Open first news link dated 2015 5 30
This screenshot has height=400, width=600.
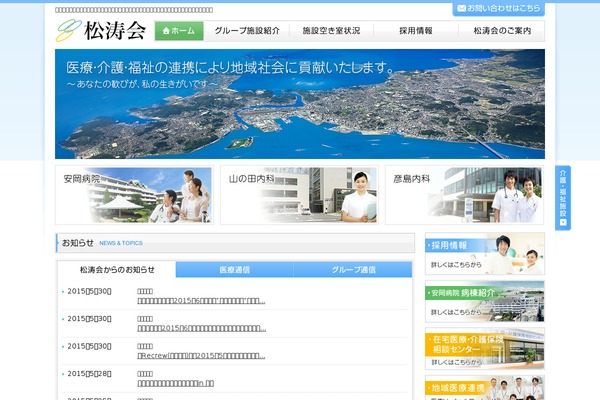point(201,301)
